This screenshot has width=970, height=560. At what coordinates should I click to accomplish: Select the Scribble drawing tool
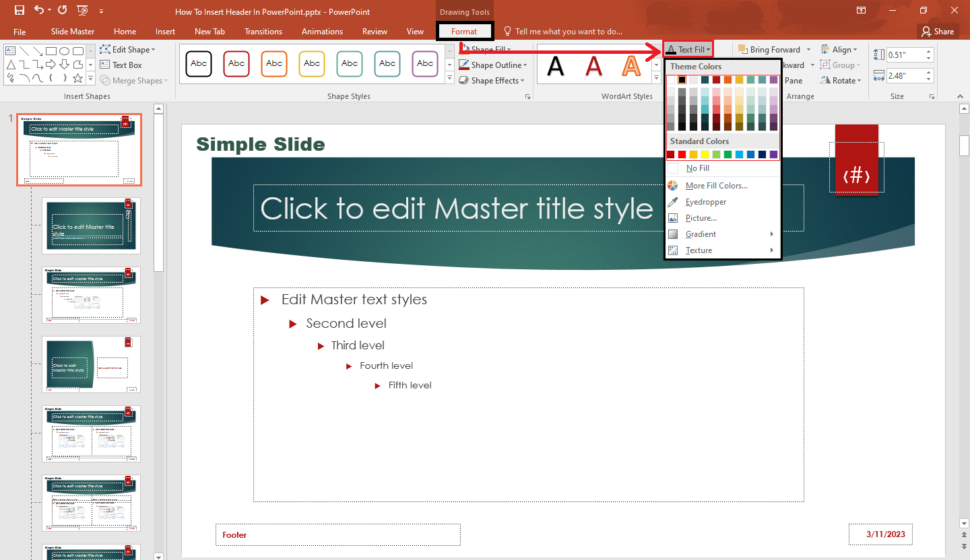[11, 77]
